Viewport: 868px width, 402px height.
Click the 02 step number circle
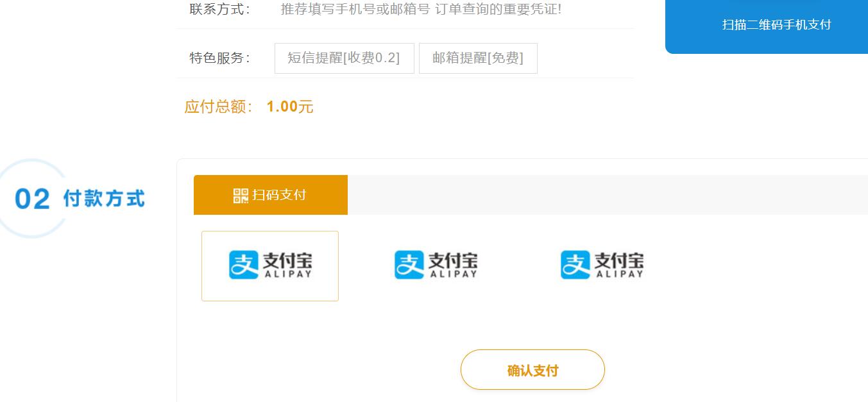32,199
